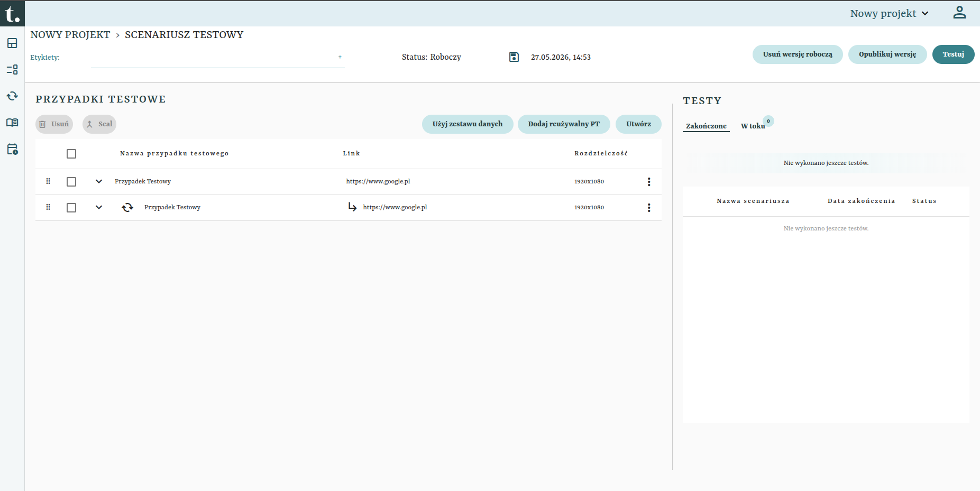
Task: Click first row resolution 1920x1080
Action: 589,181
